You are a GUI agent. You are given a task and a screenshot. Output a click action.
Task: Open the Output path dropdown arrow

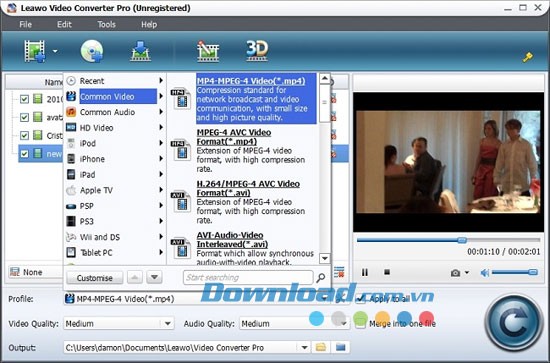[304, 348]
